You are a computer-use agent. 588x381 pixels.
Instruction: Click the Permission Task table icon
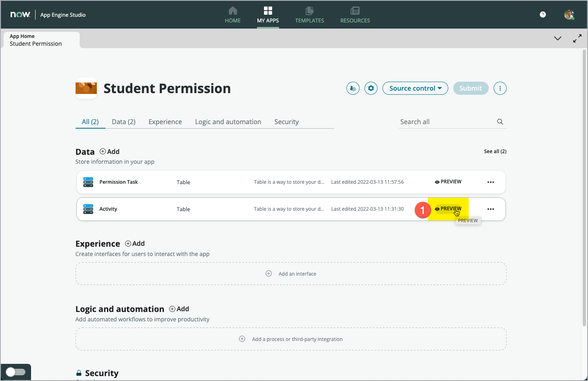pos(88,182)
